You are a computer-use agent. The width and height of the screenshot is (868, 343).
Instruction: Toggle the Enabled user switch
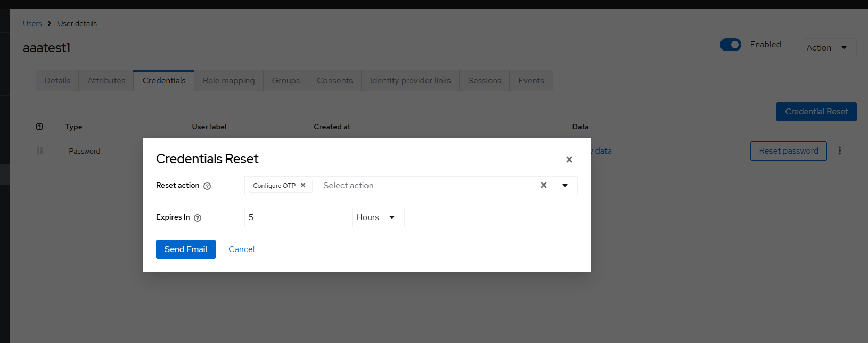tap(730, 45)
